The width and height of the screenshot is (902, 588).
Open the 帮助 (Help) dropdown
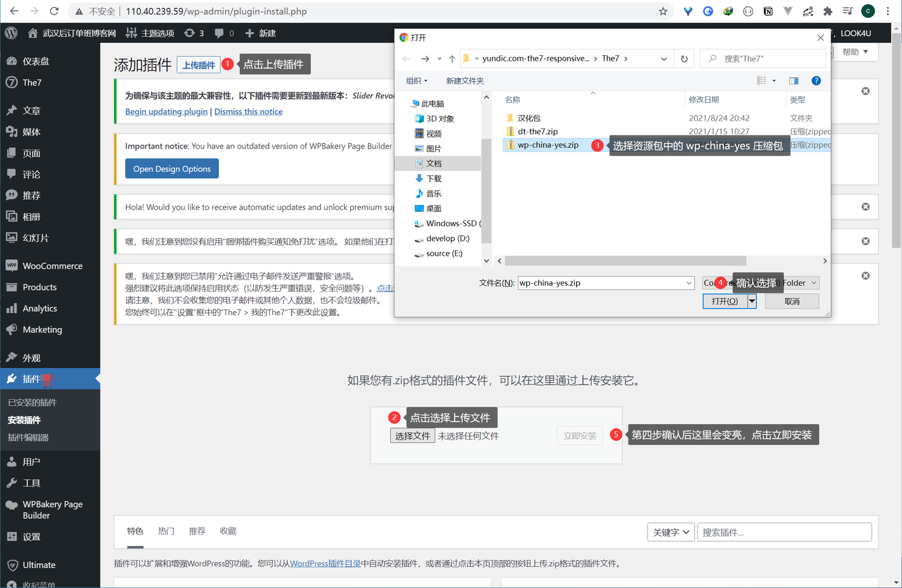point(855,52)
